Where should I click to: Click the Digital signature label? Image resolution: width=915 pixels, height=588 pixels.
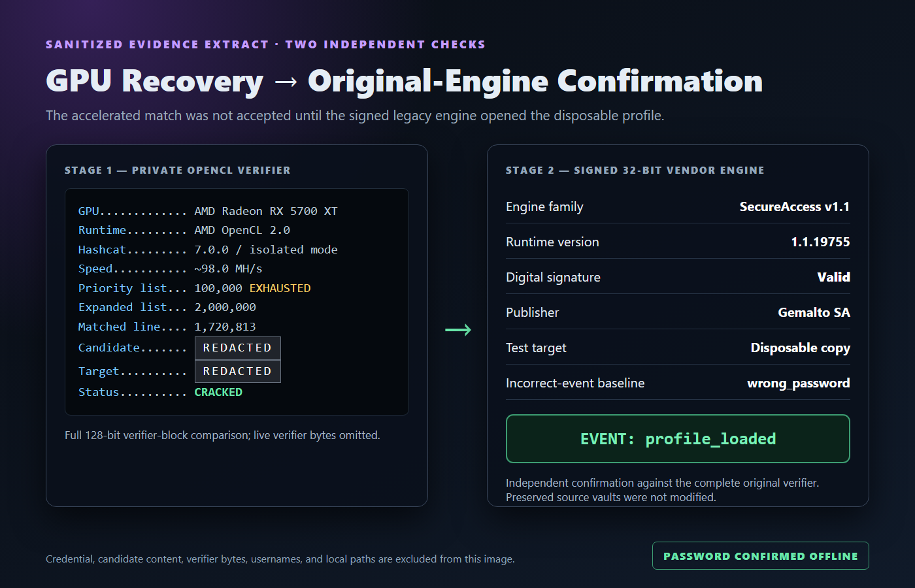tap(553, 277)
